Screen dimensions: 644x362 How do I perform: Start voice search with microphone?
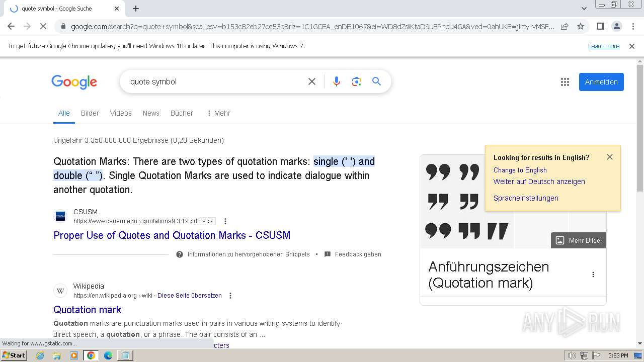tap(337, 81)
